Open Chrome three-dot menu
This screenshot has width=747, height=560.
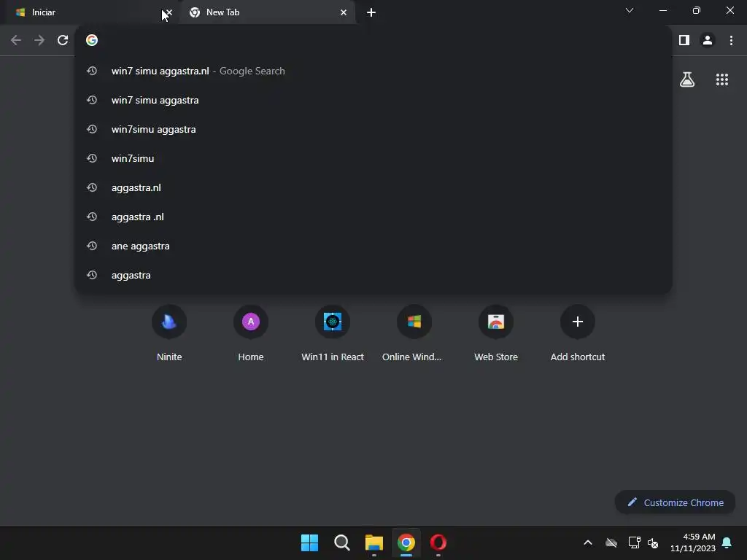(731, 41)
